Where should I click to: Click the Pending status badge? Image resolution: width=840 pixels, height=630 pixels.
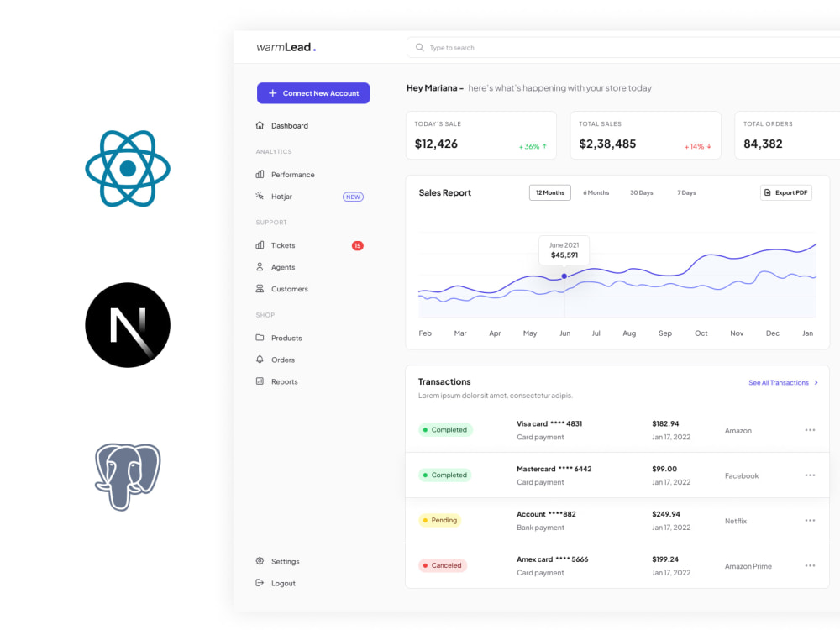point(440,520)
